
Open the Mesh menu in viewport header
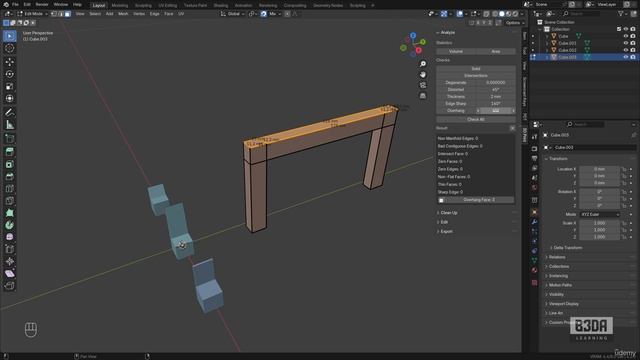coord(123,14)
